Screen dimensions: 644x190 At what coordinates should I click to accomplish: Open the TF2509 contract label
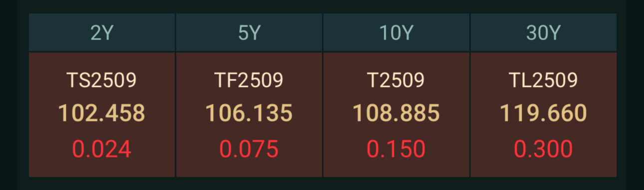[x=249, y=80]
